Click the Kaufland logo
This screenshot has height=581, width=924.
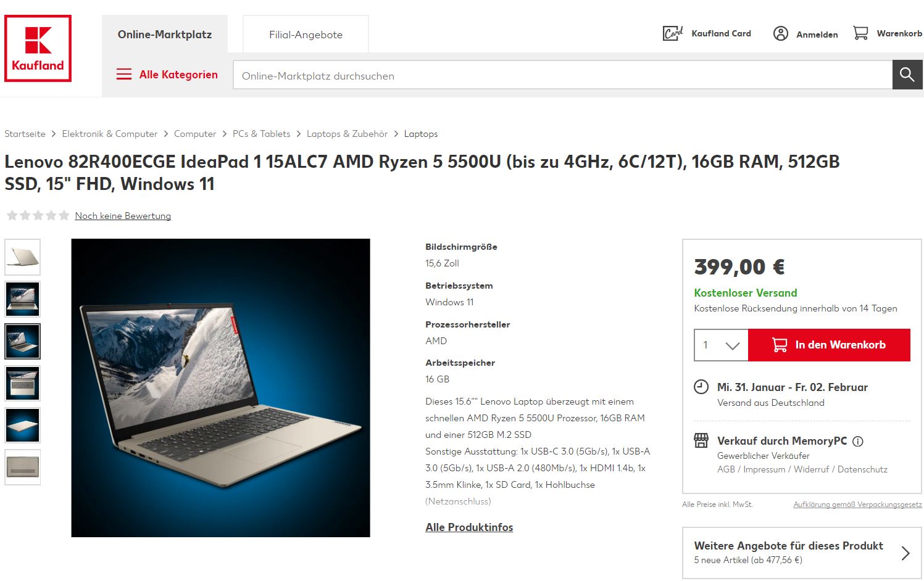[38, 48]
